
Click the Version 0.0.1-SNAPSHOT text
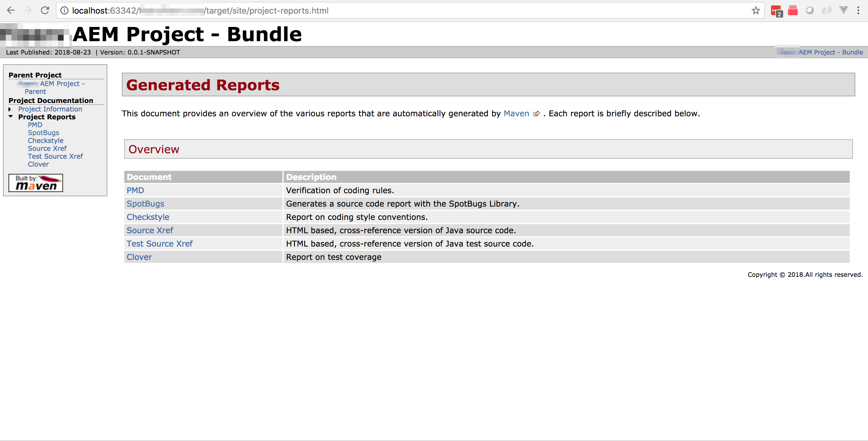(x=140, y=52)
